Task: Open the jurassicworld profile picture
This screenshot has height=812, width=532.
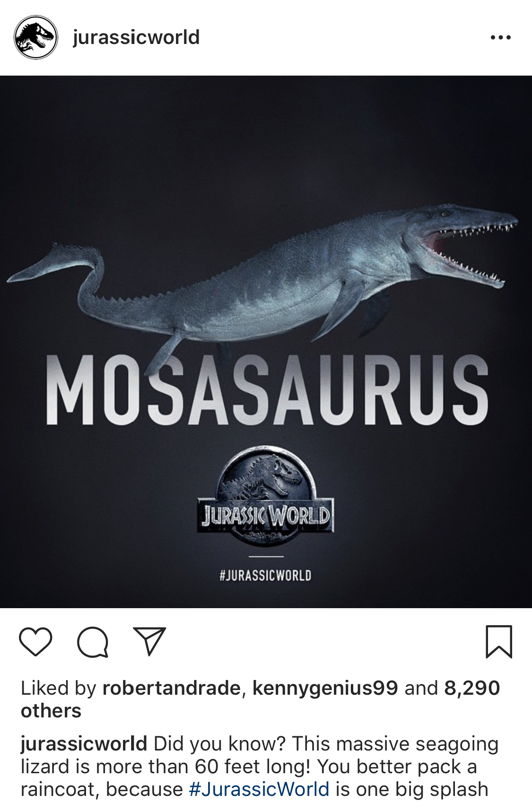Action: (x=36, y=37)
